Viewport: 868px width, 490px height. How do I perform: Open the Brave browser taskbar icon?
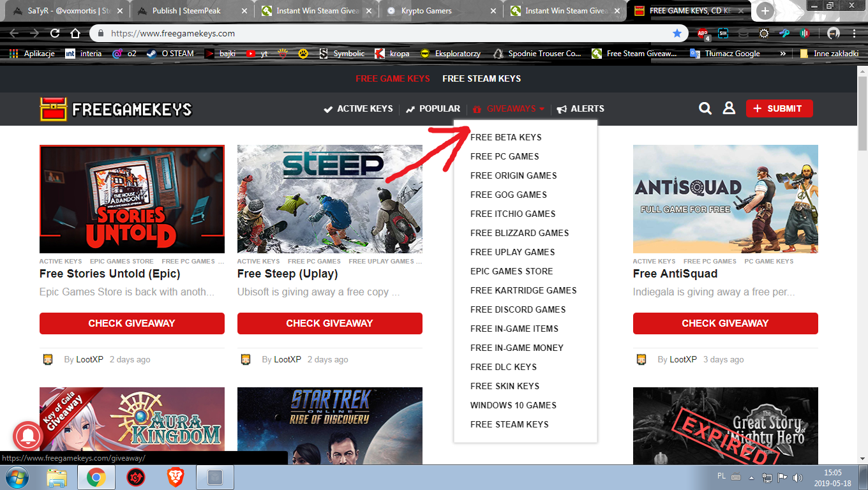point(175,477)
